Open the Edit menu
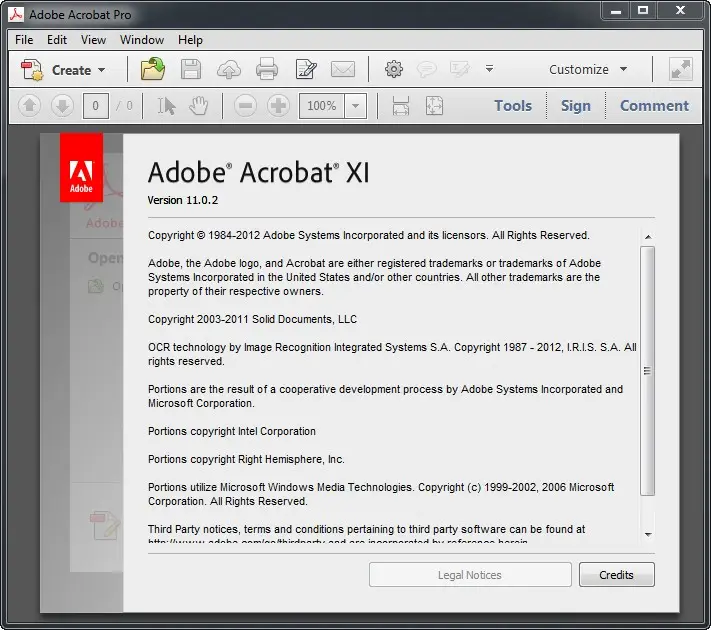Screen dimensions: 711x630 point(57,40)
